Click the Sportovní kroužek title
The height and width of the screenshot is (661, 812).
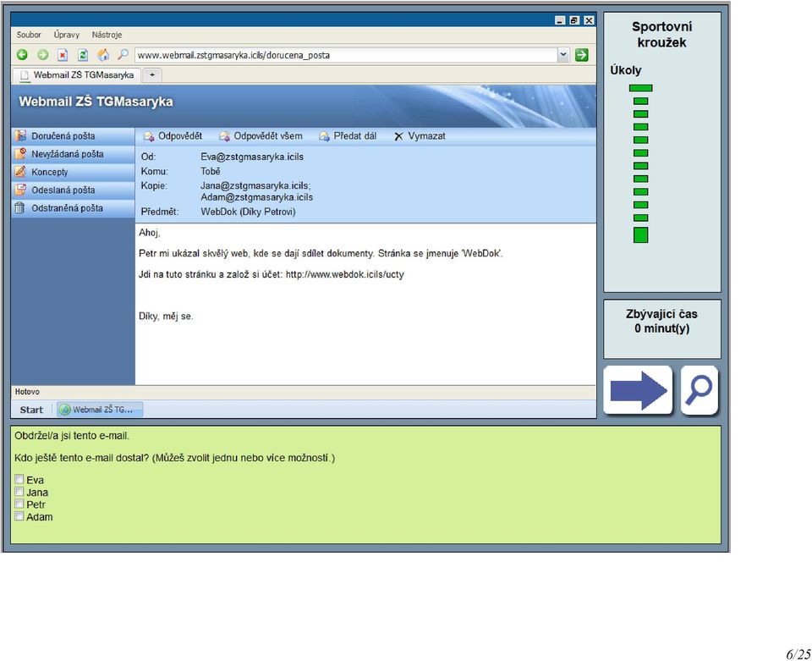click(661, 35)
